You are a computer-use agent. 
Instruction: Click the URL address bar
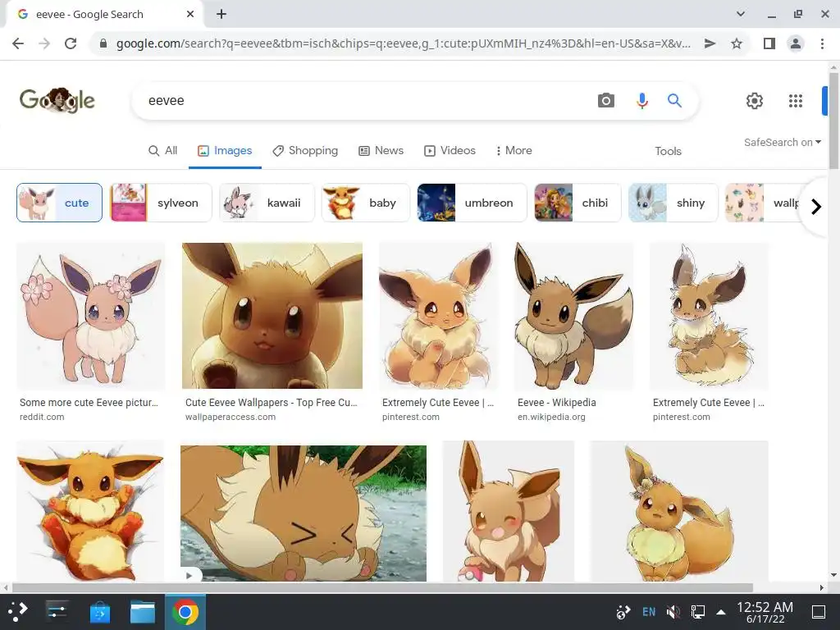click(403, 43)
